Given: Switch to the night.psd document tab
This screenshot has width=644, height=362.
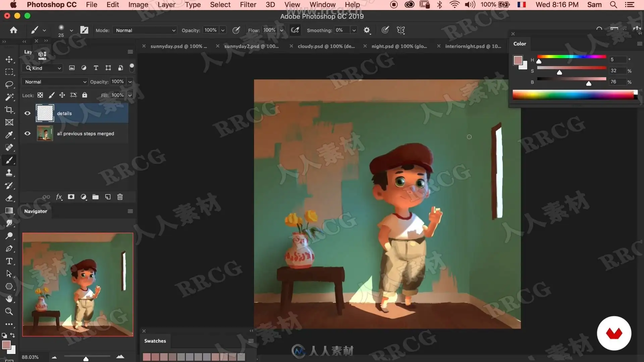Looking at the screenshot, I should (399, 46).
